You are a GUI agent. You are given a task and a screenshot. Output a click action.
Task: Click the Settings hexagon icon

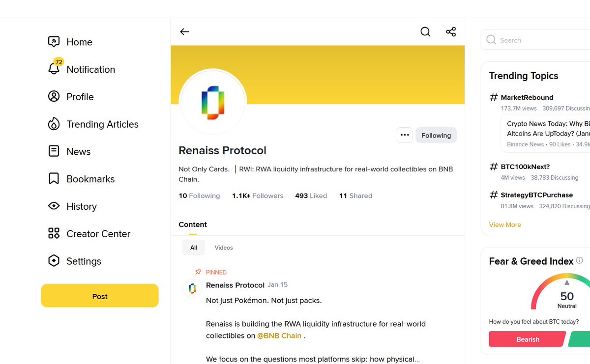click(54, 261)
